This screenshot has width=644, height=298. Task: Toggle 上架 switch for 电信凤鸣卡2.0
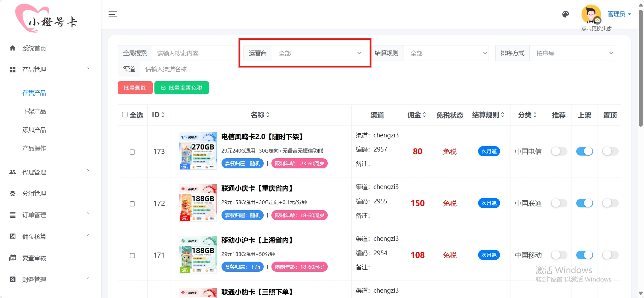tap(584, 152)
